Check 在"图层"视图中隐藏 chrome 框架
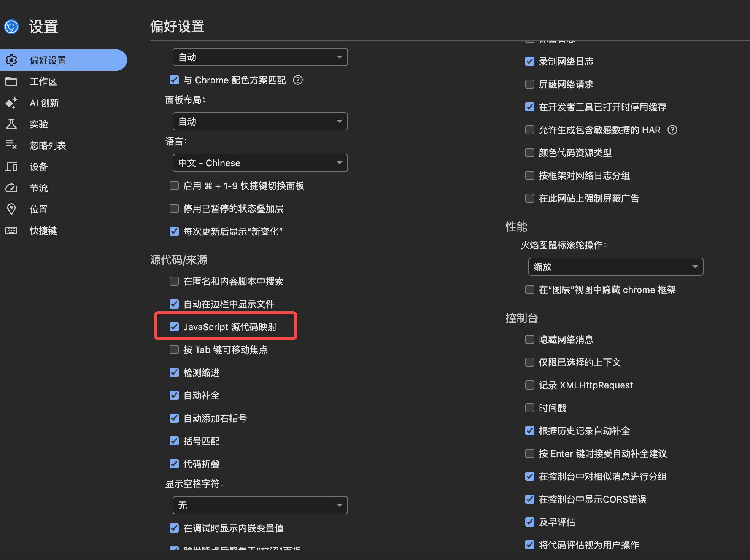The height and width of the screenshot is (560, 750). 530,290
